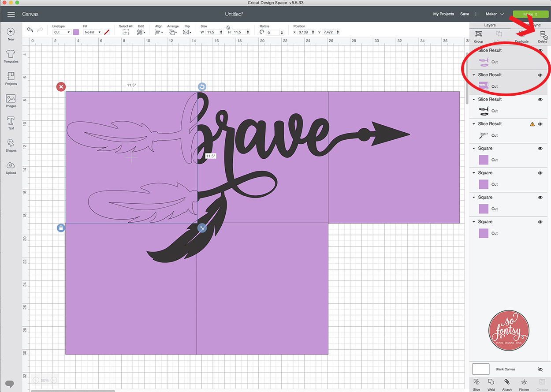Click the X position field
Image resolution: width=551 pixels, height=392 pixels.
pyautogui.click(x=306, y=32)
